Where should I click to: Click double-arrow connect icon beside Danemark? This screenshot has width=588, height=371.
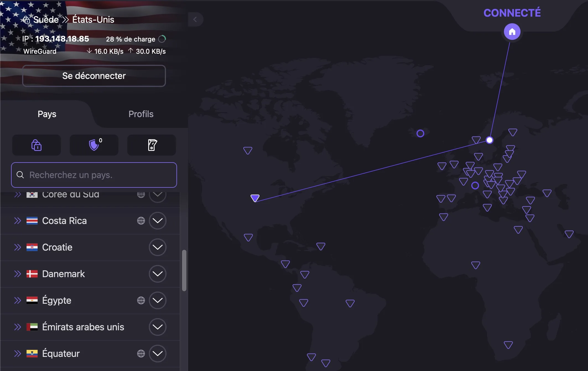tap(18, 274)
